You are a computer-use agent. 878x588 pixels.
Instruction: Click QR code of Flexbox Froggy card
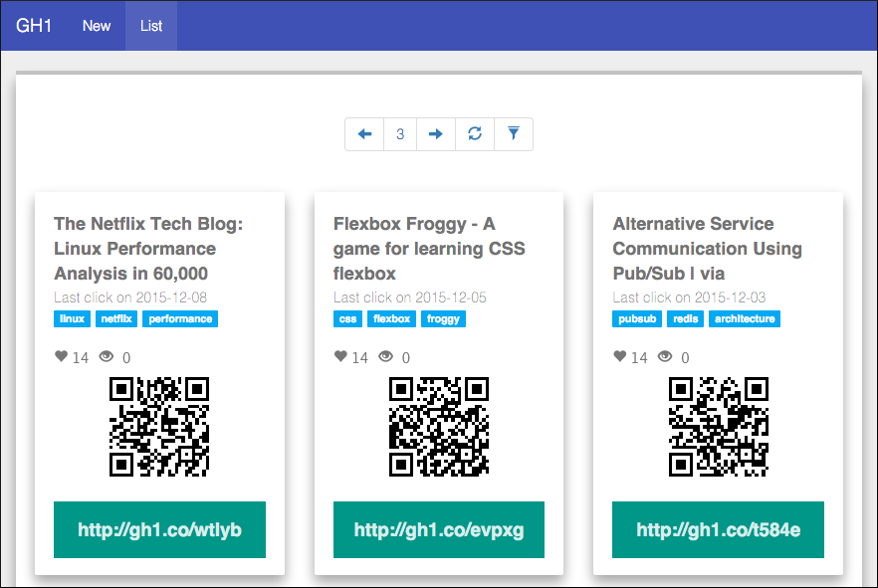tap(439, 427)
